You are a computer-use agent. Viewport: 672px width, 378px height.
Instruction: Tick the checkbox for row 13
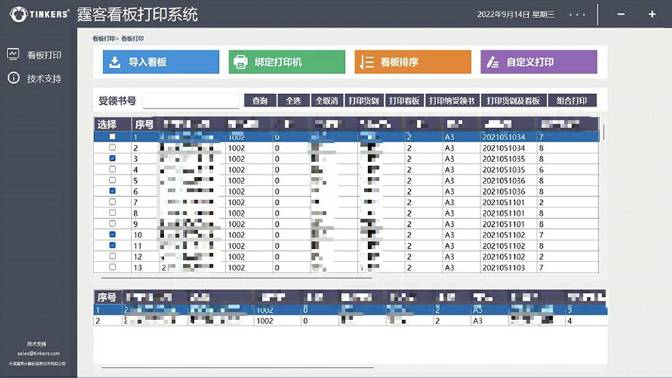pyautogui.click(x=112, y=267)
